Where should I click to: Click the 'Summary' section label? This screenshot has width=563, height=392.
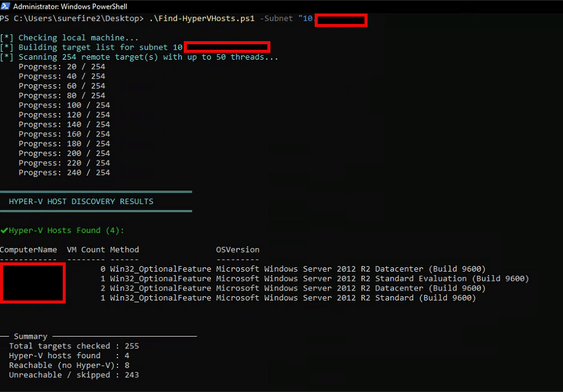[x=31, y=337]
